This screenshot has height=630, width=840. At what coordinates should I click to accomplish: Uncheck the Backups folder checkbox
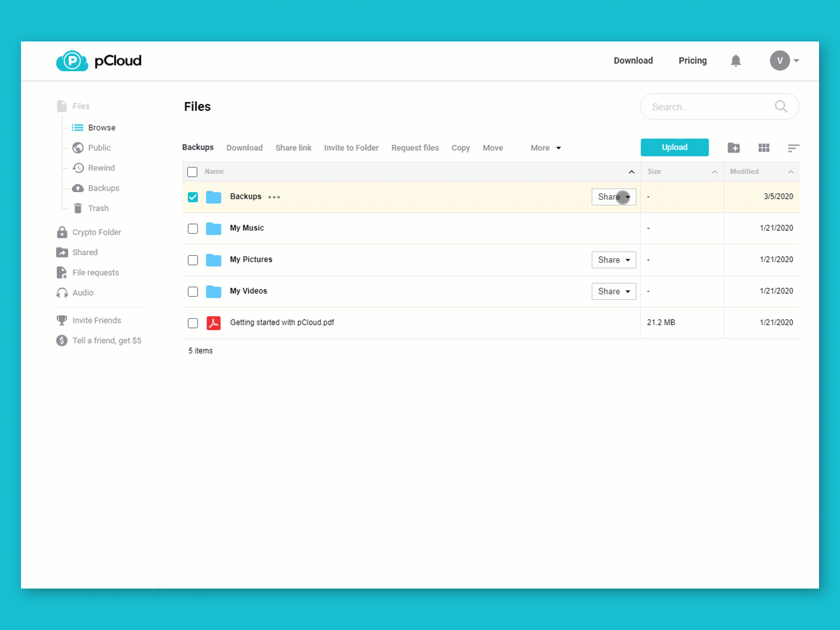tap(193, 197)
